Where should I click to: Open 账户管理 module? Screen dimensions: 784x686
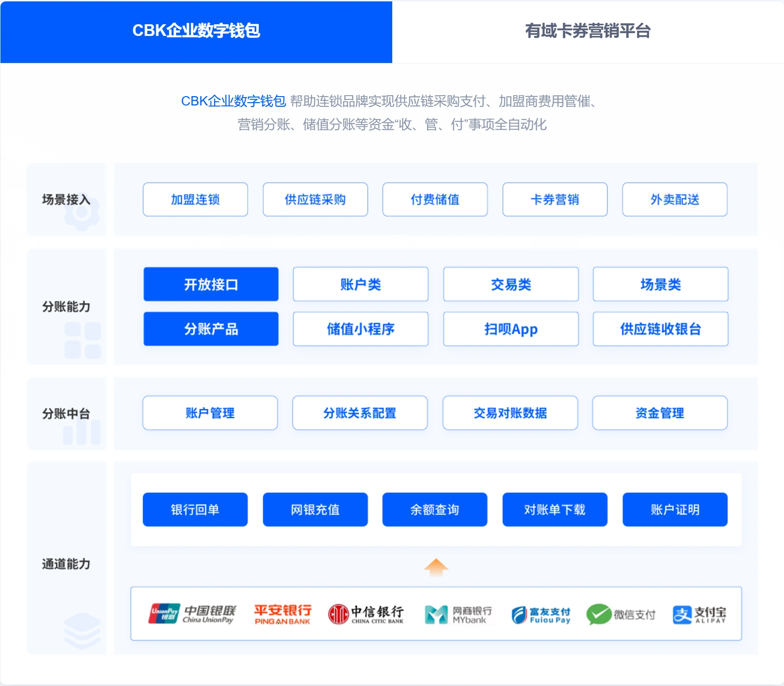tap(210, 413)
